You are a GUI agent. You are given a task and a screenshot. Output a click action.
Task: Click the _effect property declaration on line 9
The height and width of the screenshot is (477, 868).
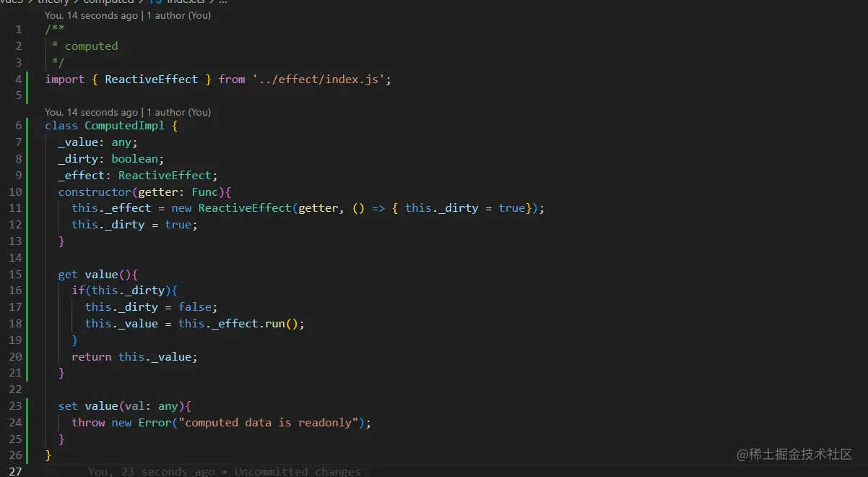pos(82,176)
